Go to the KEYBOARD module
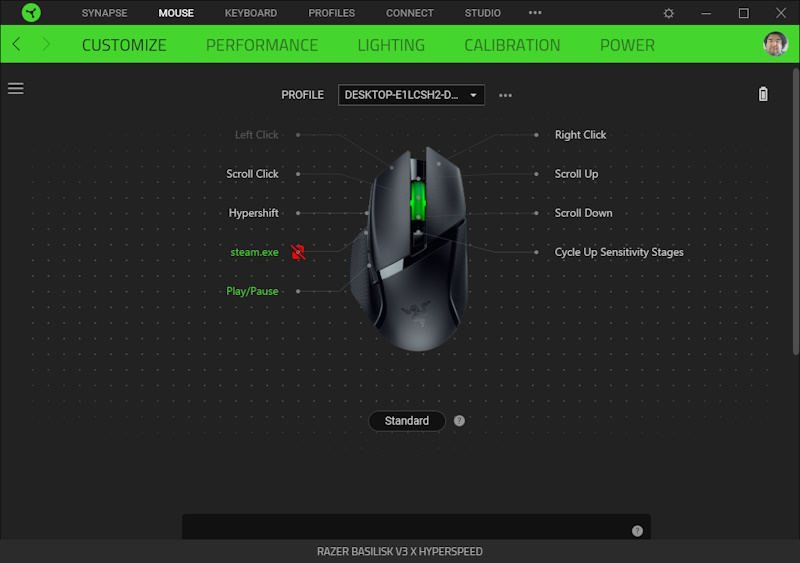This screenshot has height=563, width=800. 251,13
